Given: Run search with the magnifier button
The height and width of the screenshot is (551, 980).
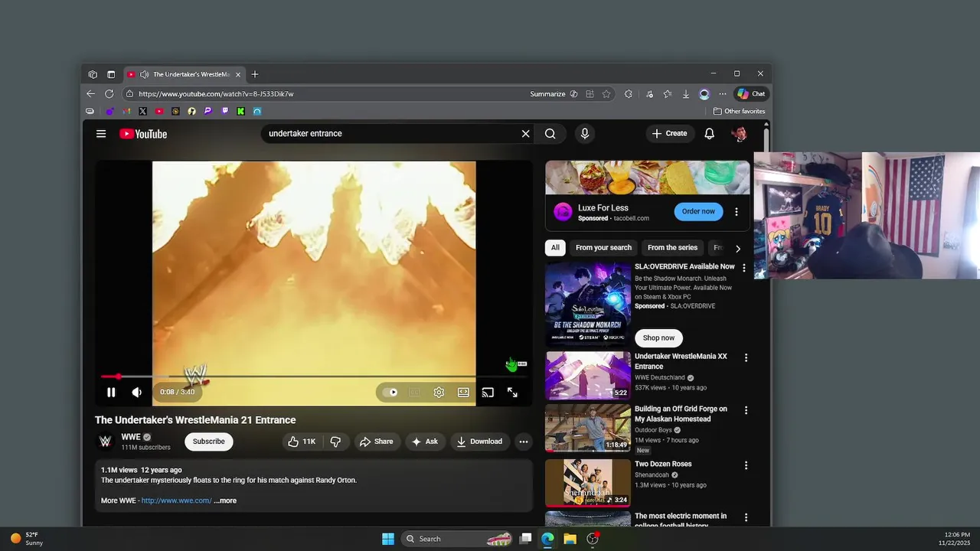Looking at the screenshot, I should [550, 134].
